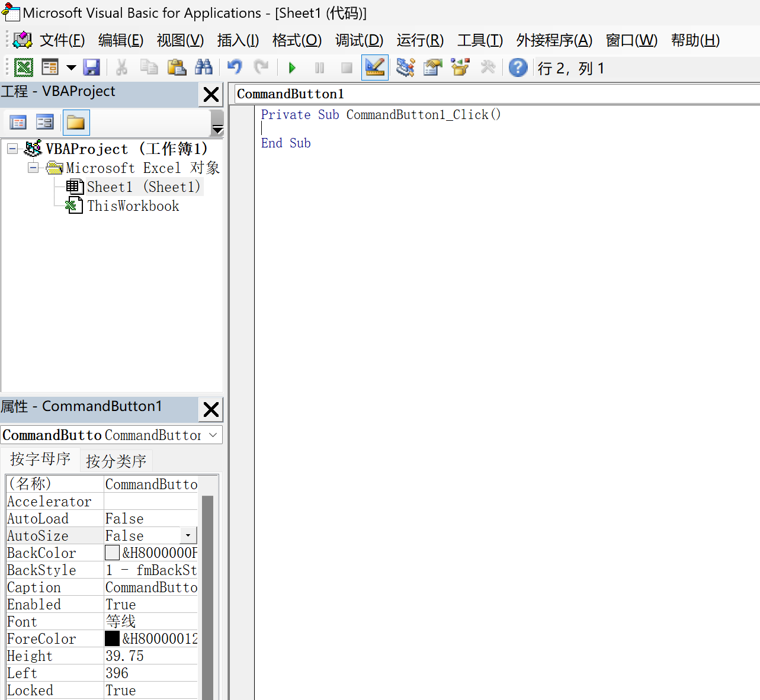Image resolution: width=760 pixels, height=700 pixels.
Task: Switch to the 按字母序 tab
Action: point(40,459)
